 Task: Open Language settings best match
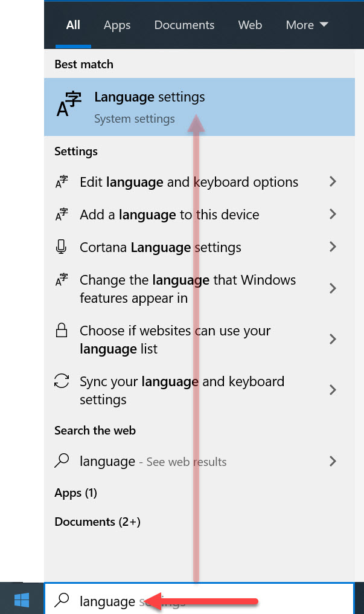point(149,97)
